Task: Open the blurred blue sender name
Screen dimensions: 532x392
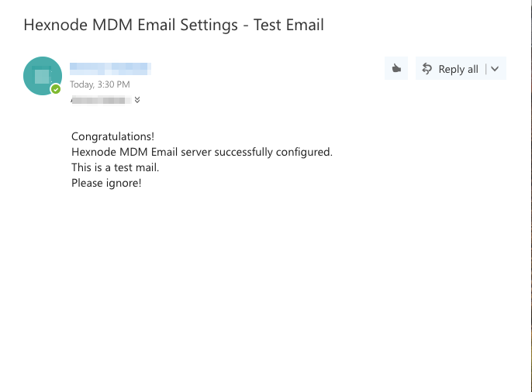Action: pos(110,69)
